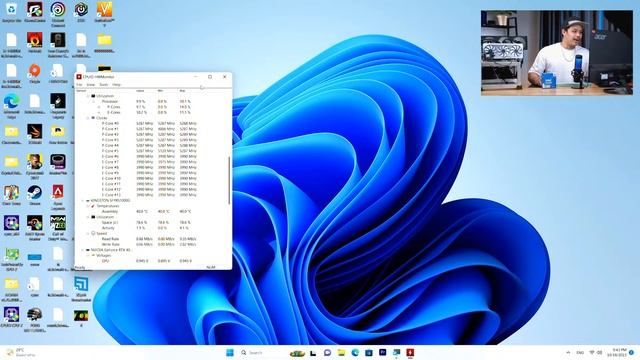Open the taskbar clock and date

tap(618, 353)
